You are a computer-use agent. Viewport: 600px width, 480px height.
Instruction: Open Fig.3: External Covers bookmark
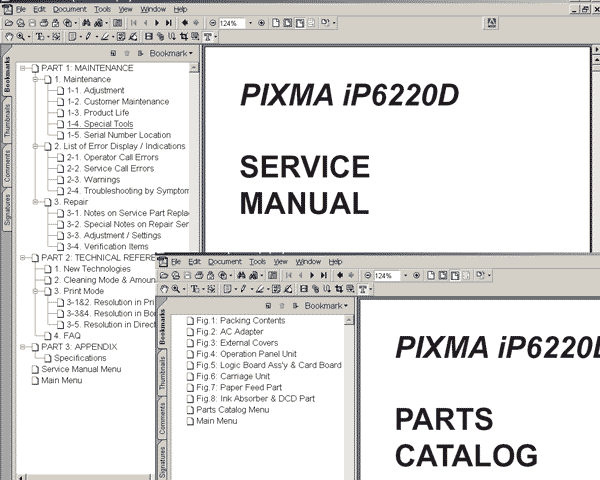237,343
